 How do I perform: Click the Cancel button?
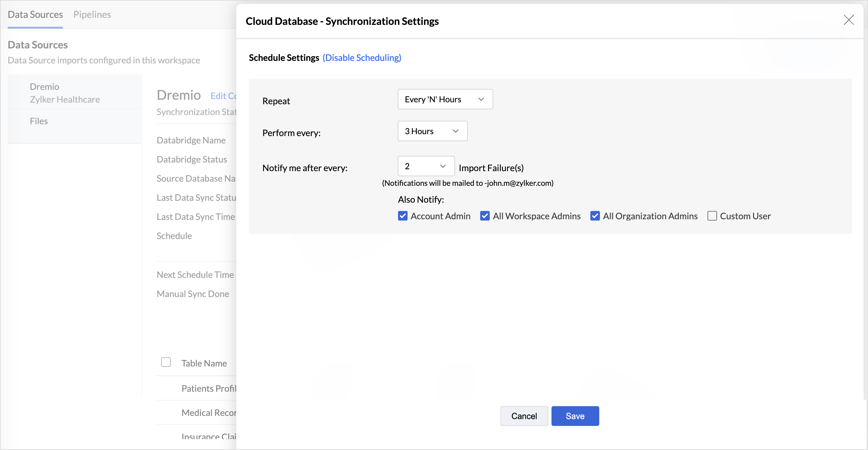[x=523, y=416]
